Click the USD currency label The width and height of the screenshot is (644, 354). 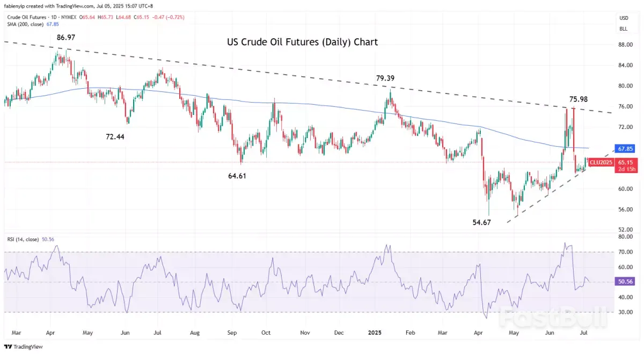623,18
